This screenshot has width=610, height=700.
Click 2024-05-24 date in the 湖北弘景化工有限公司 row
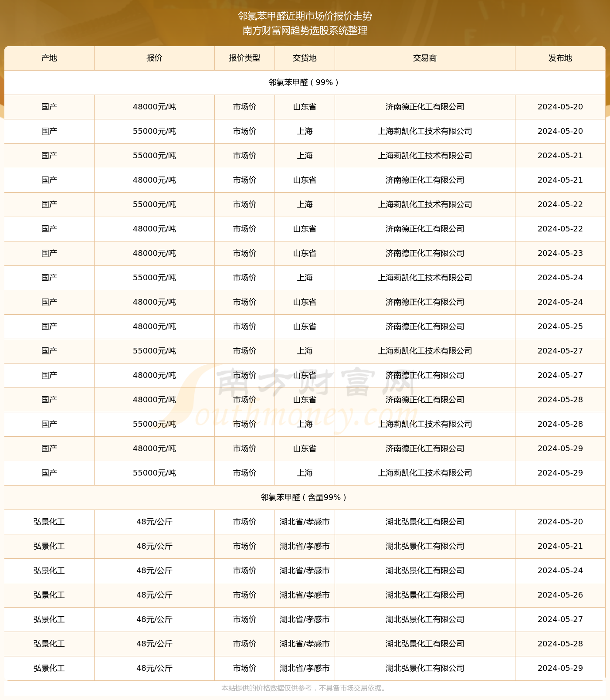(x=560, y=571)
